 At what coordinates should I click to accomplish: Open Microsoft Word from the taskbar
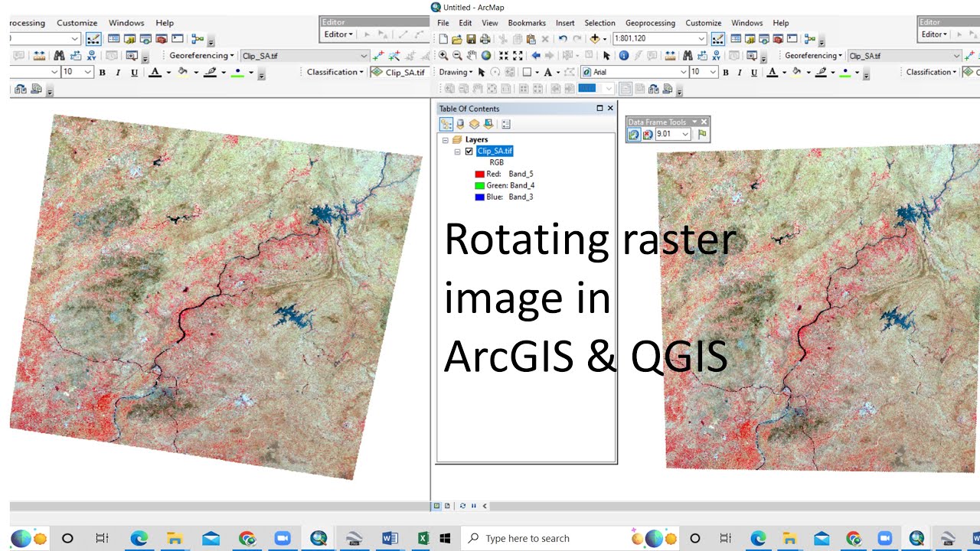(390, 539)
